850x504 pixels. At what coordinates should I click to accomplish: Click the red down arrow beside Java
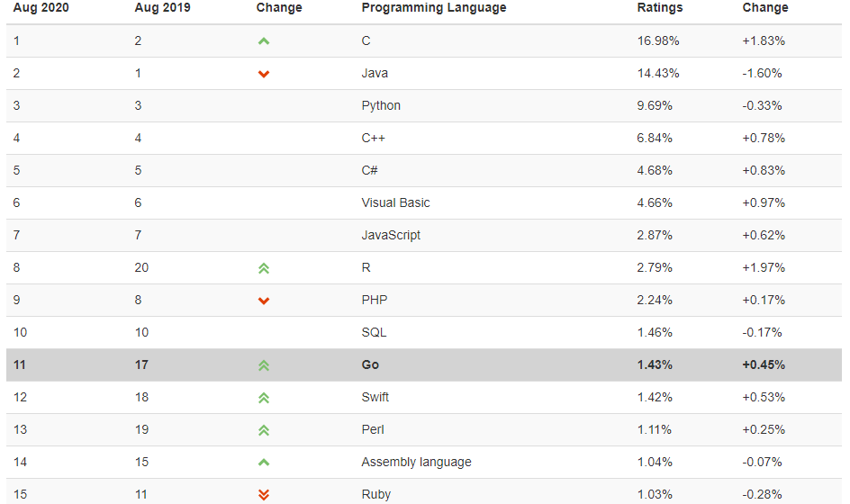(264, 74)
